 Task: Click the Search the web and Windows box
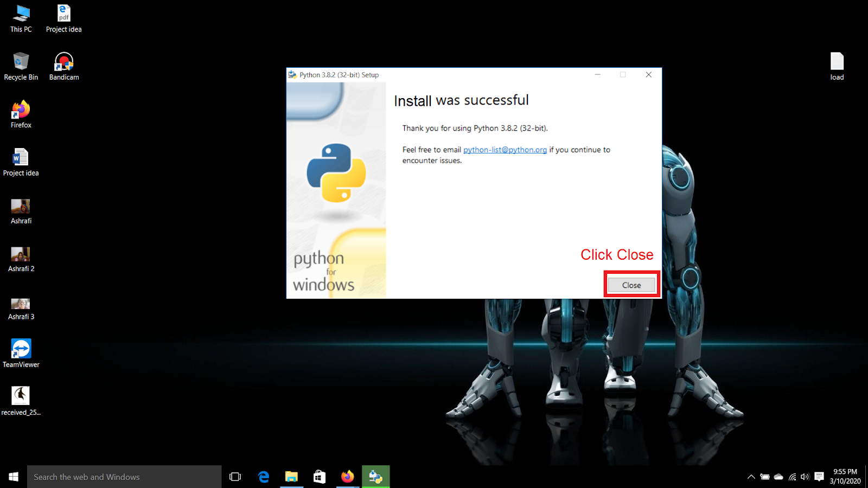[x=124, y=477]
